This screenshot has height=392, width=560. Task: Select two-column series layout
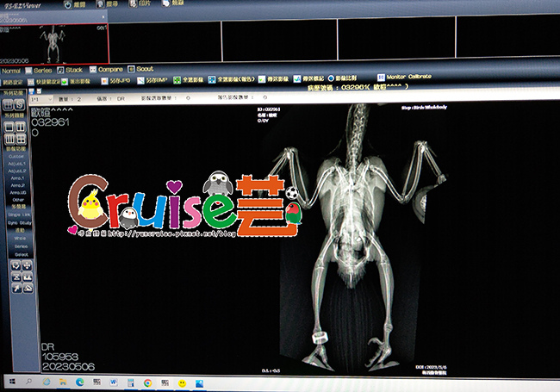point(21,128)
